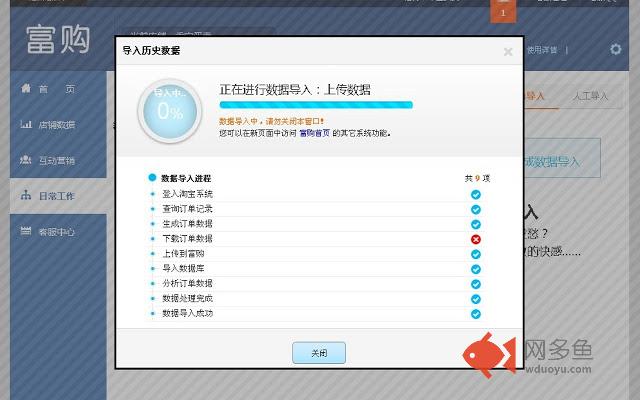Click the upload progress bar

pos(316,105)
